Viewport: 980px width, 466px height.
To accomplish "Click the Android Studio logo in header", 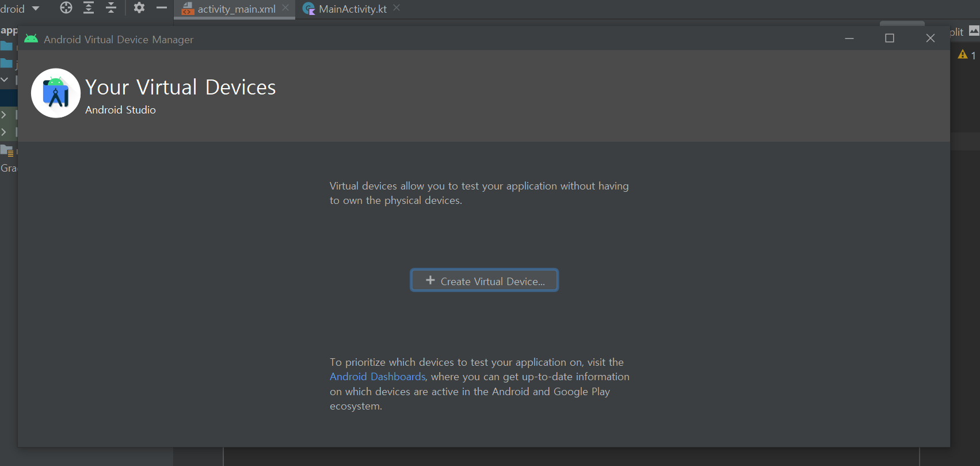I will coord(56,93).
